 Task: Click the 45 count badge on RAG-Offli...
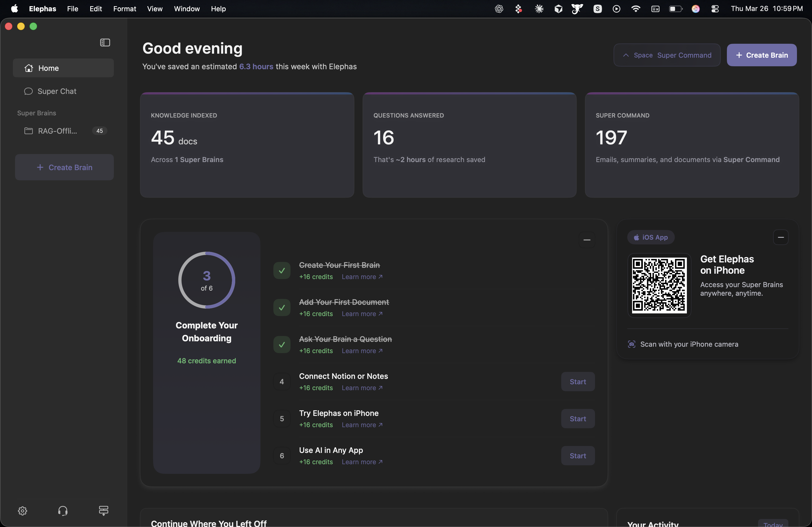[x=99, y=131]
